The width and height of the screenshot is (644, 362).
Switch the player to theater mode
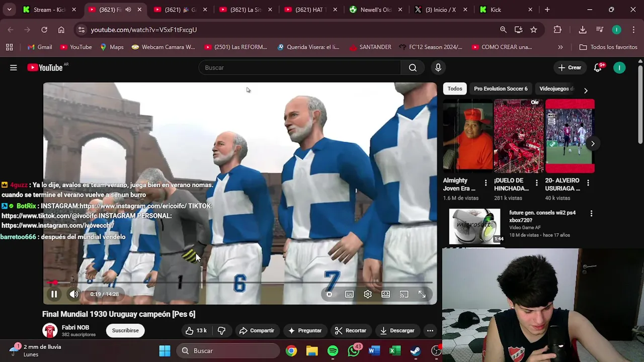pyautogui.click(x=386, y=294)
